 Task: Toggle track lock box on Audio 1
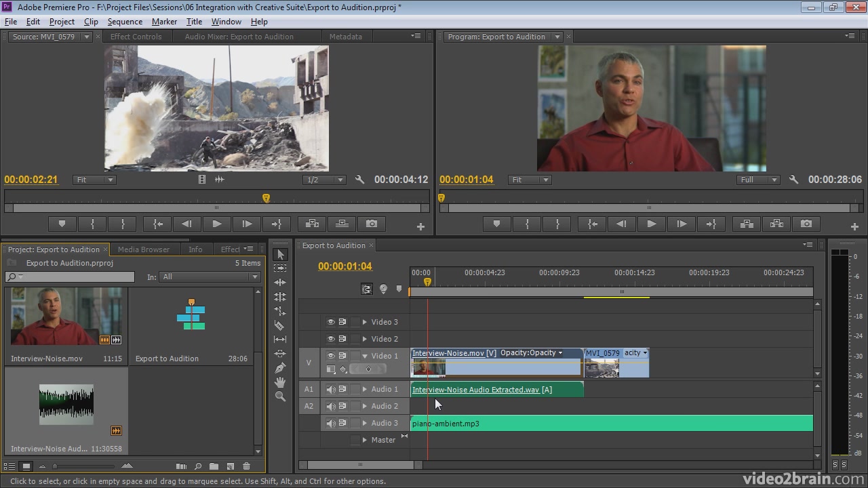[355, 389]
